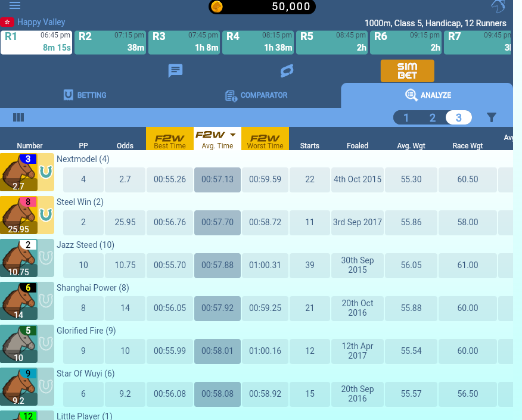Viewport: 522px width, 420px height.
Task: Click the link chain icon
Action: point(287,70)
